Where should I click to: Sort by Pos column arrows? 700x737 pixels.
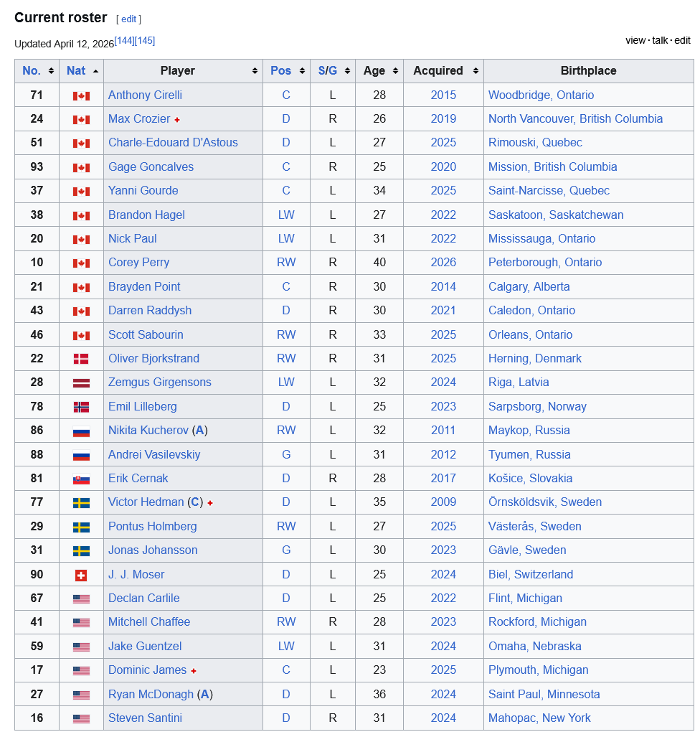coord(302,71)
